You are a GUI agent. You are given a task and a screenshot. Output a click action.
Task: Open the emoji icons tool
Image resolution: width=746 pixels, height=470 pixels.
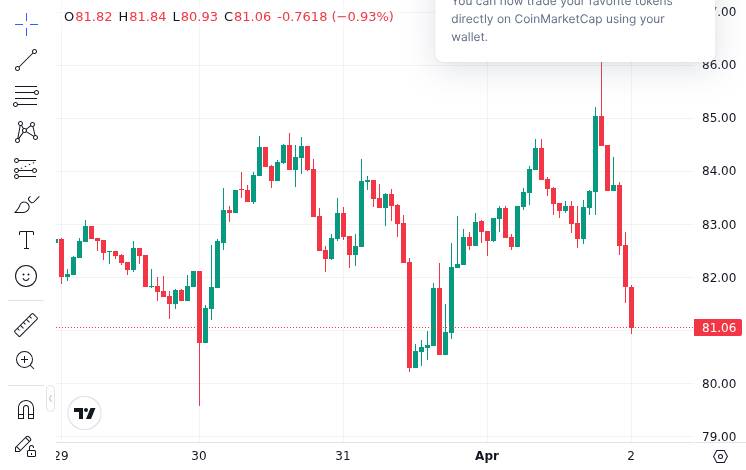click(x=26, y=275)
